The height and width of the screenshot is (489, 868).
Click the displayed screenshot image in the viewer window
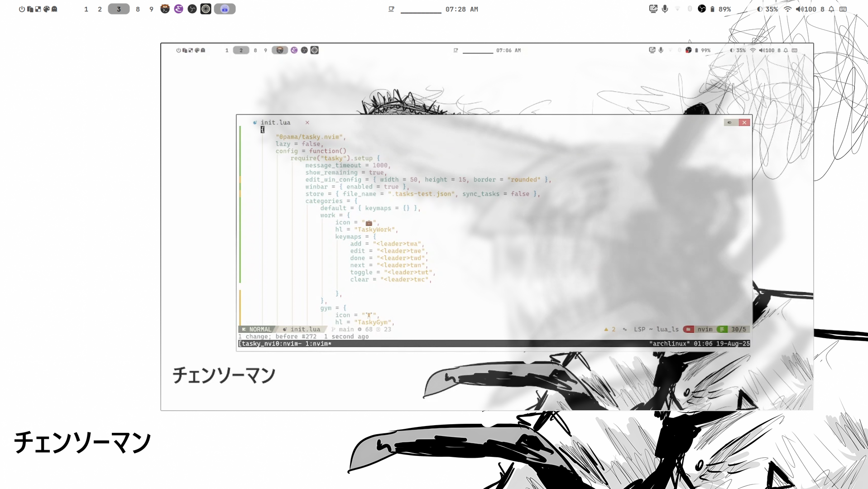click(487, 227)
